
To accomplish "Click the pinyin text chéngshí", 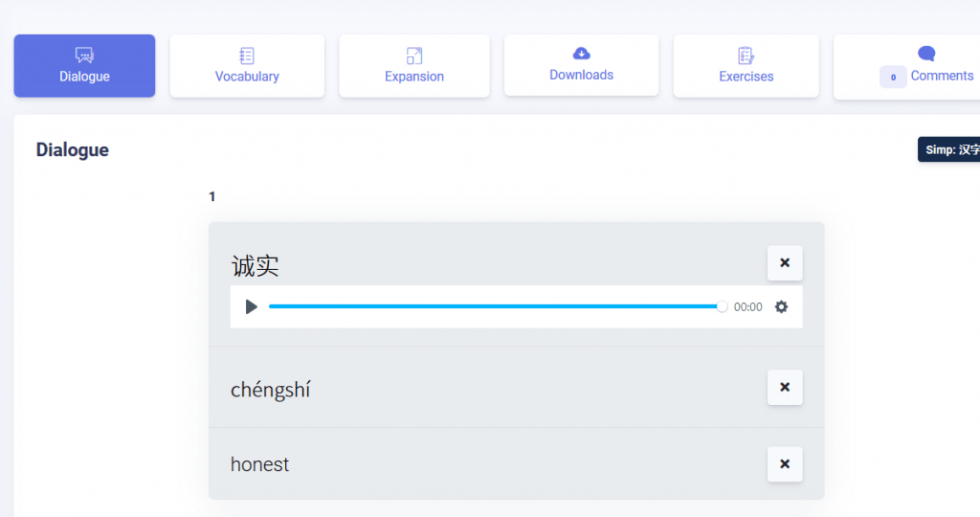I will (271, 390).
